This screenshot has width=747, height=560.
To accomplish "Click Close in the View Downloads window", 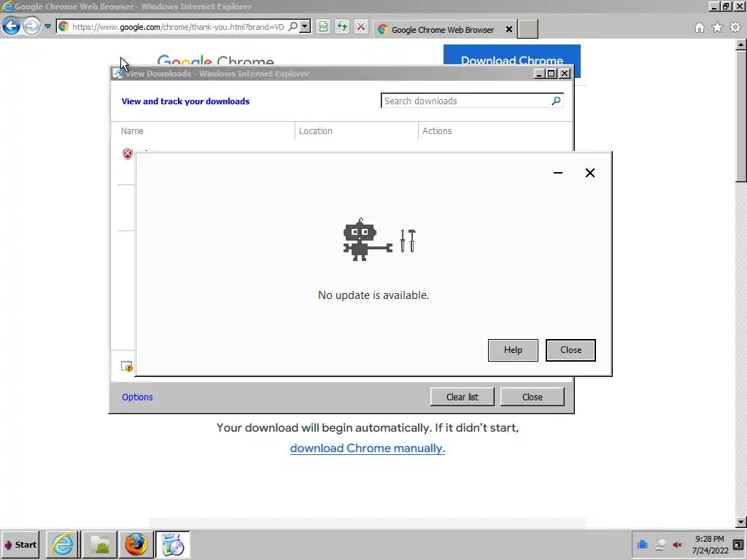I will pyautogui.click(x=532, y=397).
